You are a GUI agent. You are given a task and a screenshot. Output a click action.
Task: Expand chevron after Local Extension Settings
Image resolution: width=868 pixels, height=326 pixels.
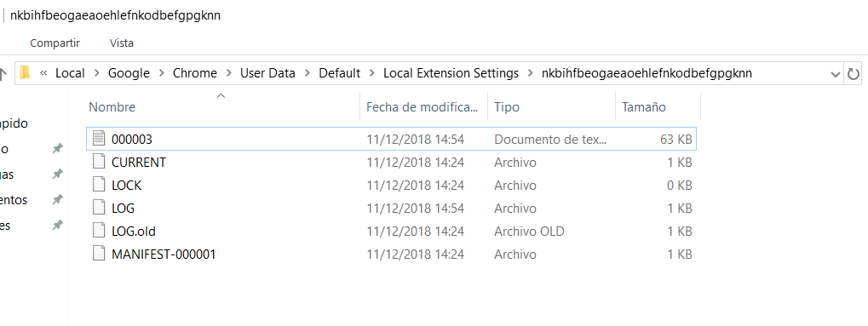point(531,73)
